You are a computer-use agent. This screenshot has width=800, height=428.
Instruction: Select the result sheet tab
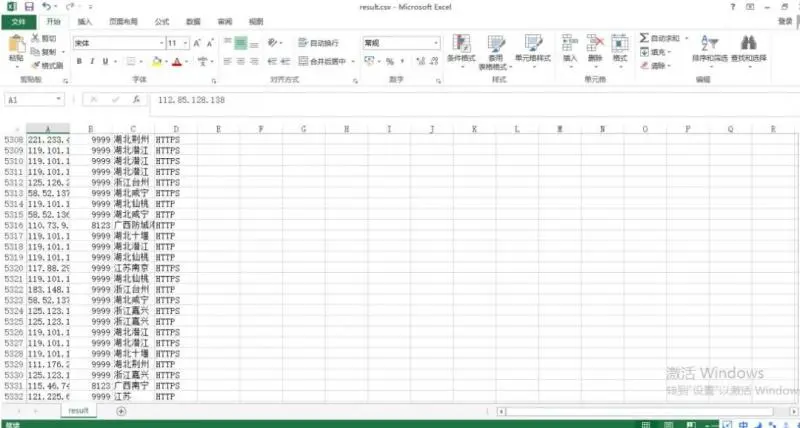pyautogui.click(x=79, y=411)
